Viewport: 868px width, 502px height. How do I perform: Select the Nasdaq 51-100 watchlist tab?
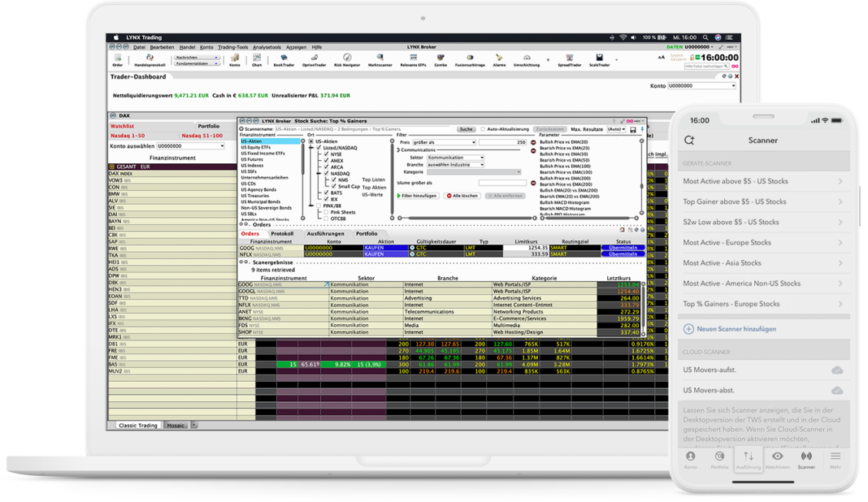pyautogui.click(x=202, y=136)
